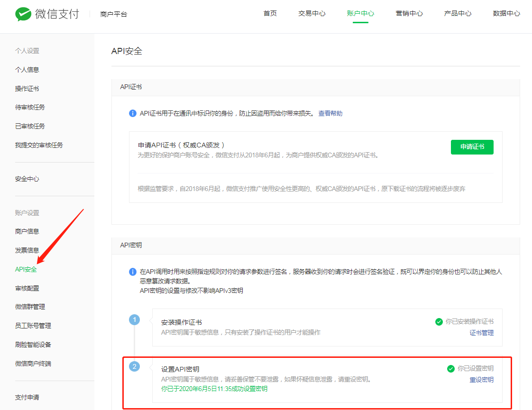Viewport: 532px width, 410px height.
Task: Switch to the 产品中心 tab
Action: click(458, 13)
